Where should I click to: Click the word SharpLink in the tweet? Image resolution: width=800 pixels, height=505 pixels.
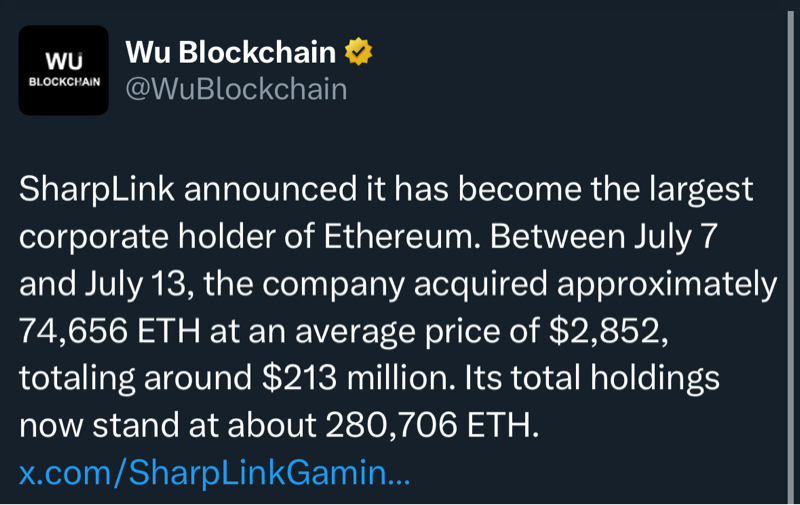97,190
